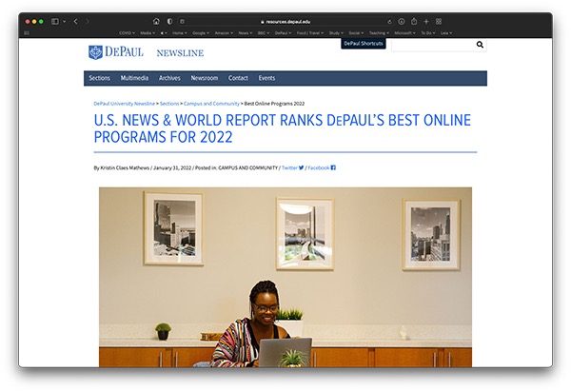
Task: Open the privacy report shield icon
Action: pyautogui.click(x=169, y=22)
